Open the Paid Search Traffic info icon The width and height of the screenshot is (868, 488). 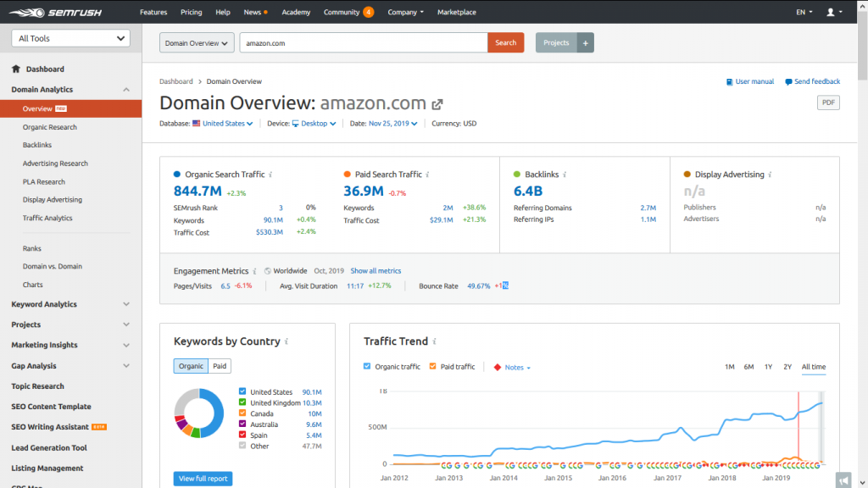(427, 175)
